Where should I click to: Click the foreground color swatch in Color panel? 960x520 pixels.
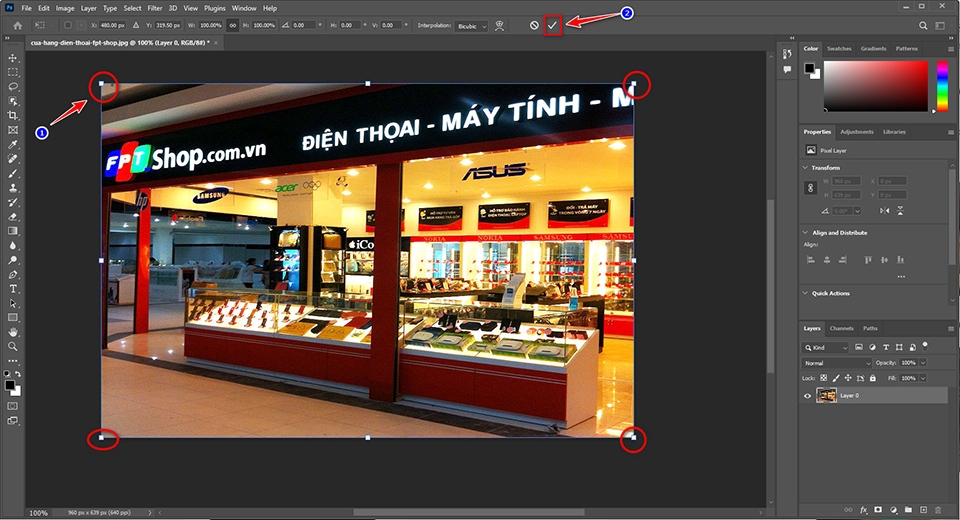(x=809, y=67)
